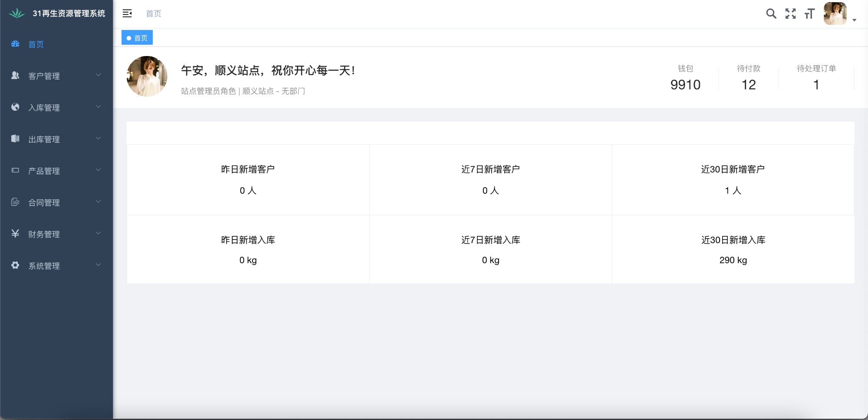Click the 待处理订单 value 1

click(816, 85)
